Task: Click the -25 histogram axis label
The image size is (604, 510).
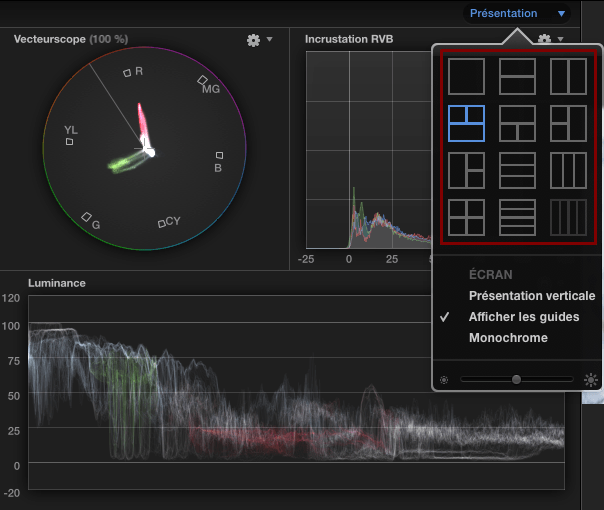Action: [x=306, y=259]
